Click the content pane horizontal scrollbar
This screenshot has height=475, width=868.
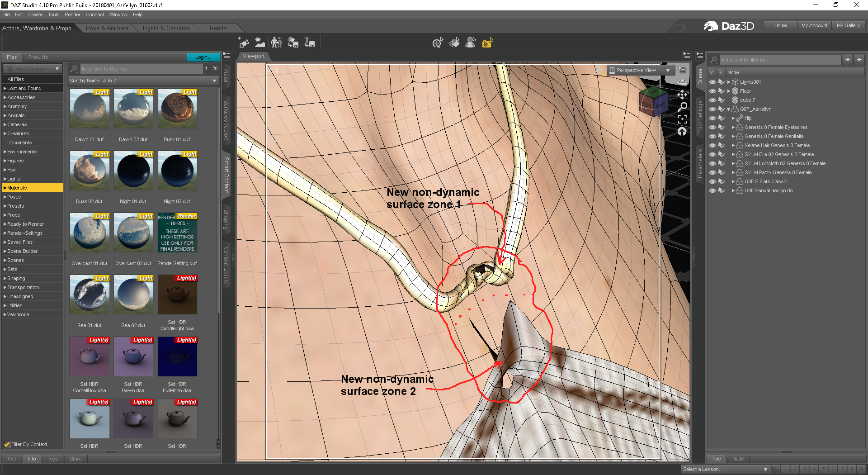pyautogui.click(x=111, y=452)
